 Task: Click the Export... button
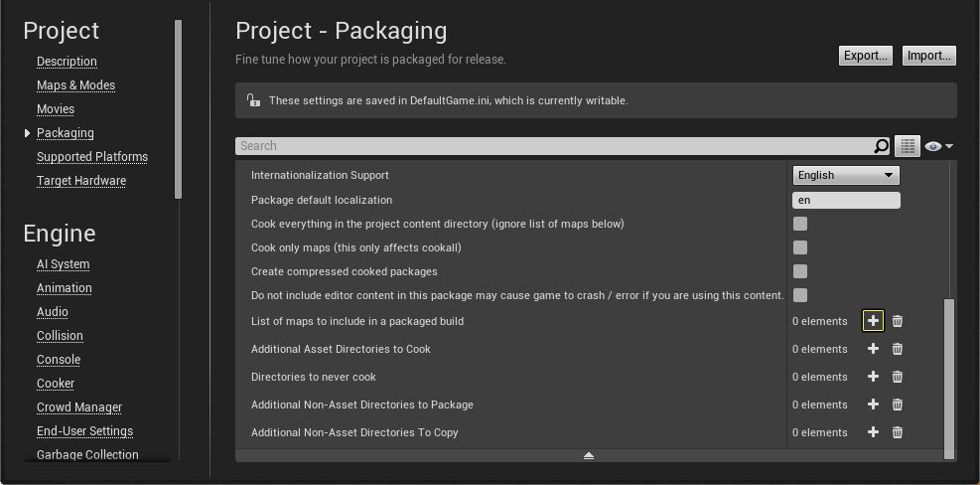[x=865, y=56]
